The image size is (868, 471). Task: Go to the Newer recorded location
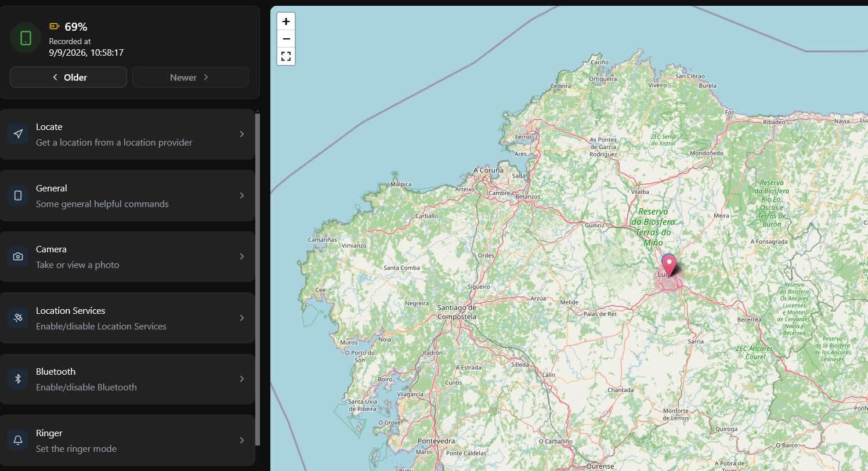pyautogui.click(x=190, y=77)
